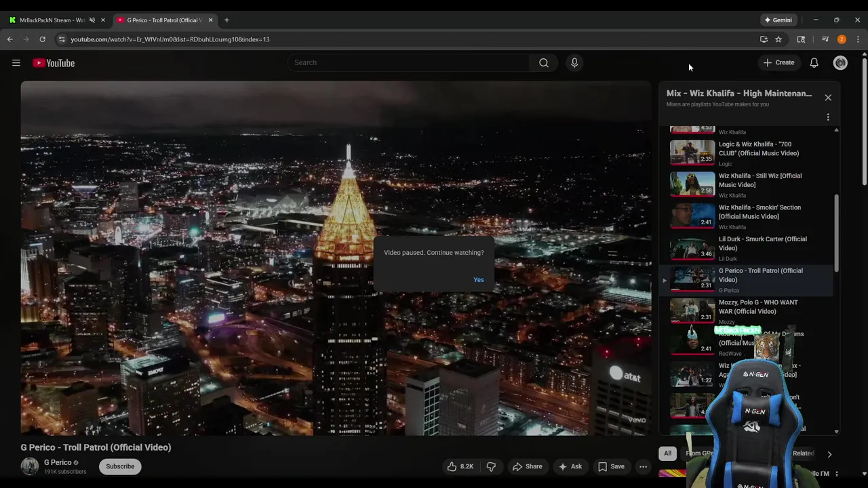Unmute the MrBackPackN Stream tab
The image size is (868, 488).
tap(92, 20)
